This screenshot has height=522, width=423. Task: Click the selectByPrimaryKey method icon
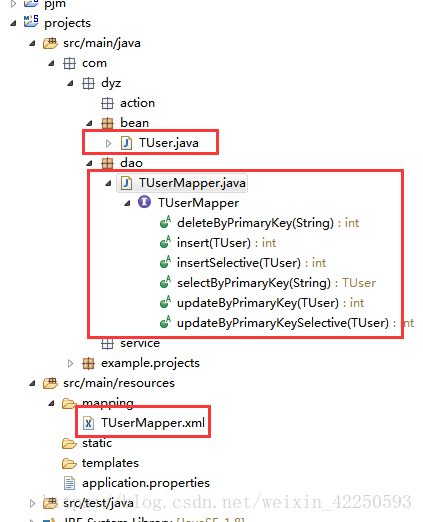165,282
